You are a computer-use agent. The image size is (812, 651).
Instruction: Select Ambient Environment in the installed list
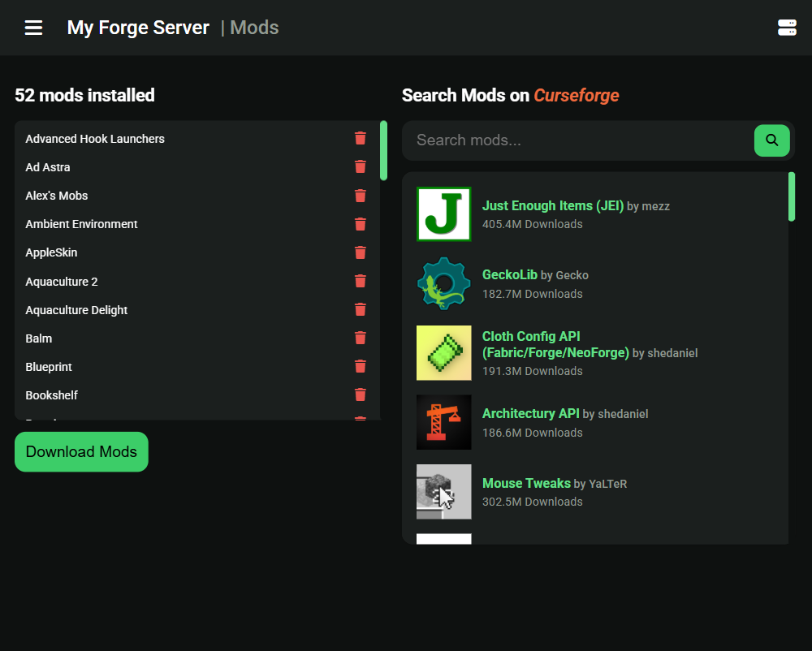81,224
